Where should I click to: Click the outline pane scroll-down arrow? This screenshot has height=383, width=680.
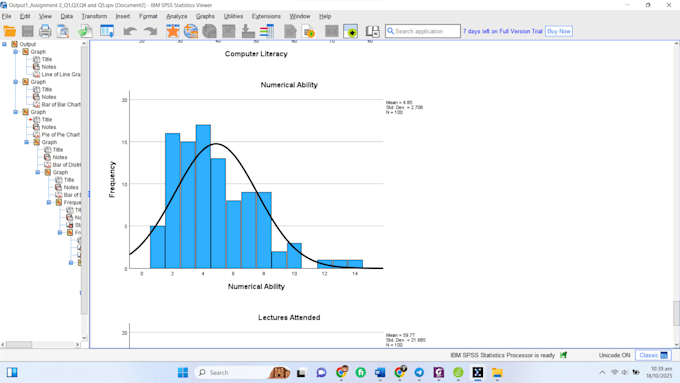coord(84,338)
